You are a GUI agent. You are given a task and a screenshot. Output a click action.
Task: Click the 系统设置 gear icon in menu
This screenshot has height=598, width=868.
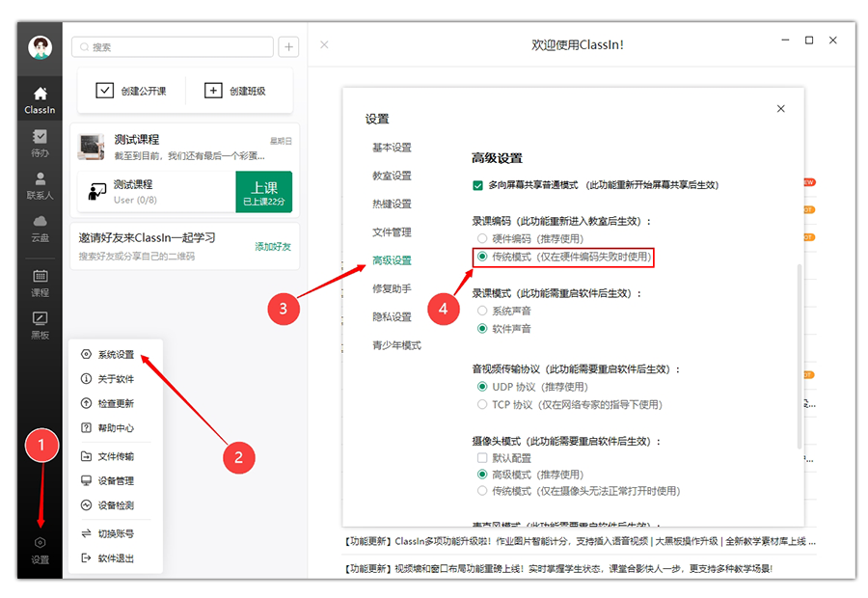86,354
